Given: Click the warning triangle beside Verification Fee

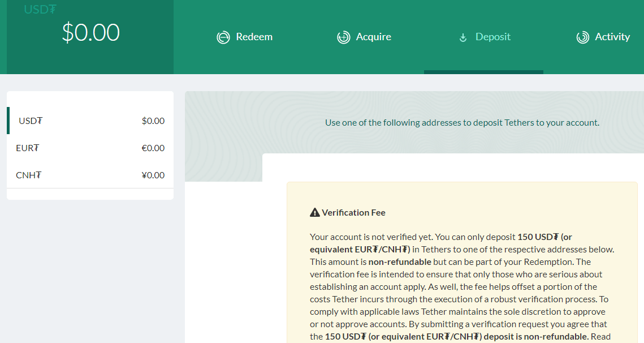Looking at the screenshot, I should (315, 213).
